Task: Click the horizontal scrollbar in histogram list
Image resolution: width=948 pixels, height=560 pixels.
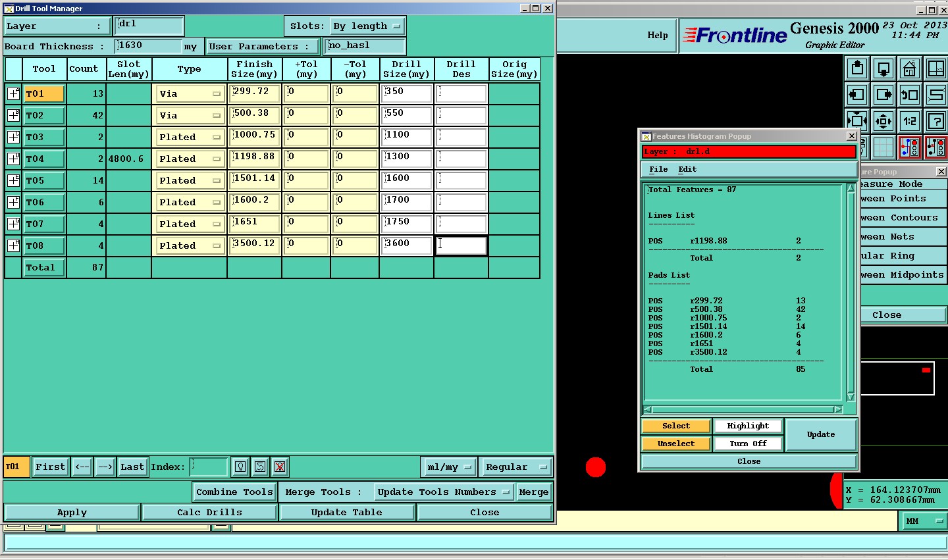Action: 743,410
